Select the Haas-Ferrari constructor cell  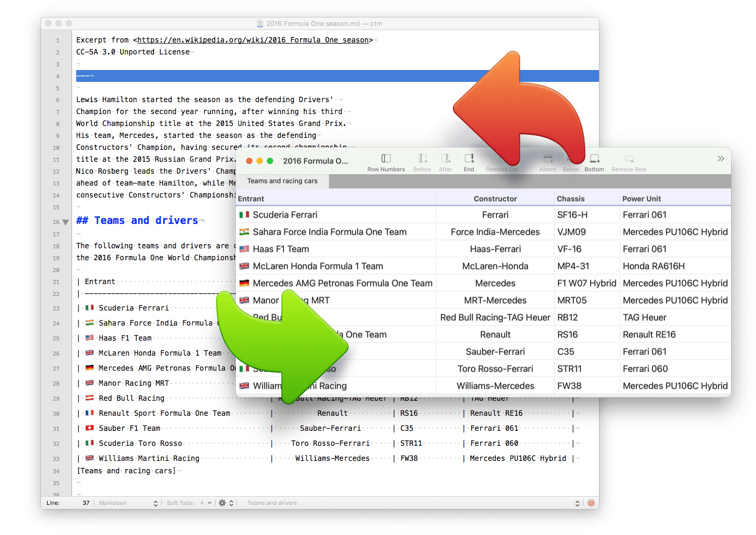tap(495, 249)
